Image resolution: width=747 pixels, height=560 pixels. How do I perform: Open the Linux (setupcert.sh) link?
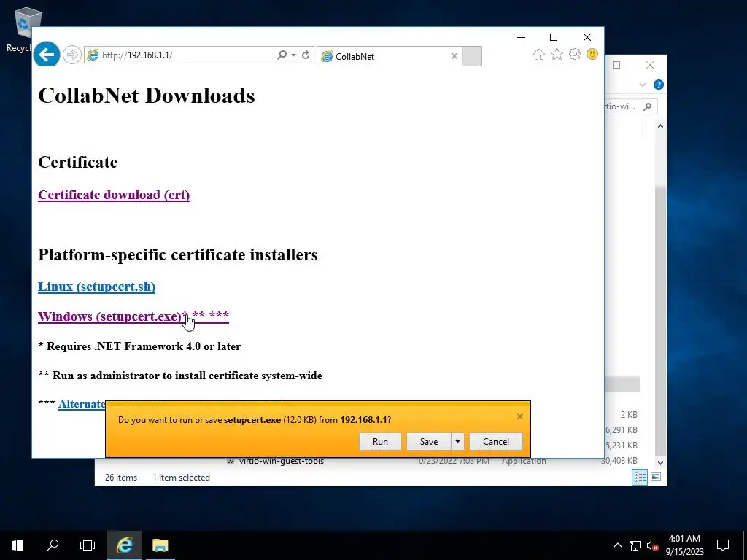click(97, 287)
